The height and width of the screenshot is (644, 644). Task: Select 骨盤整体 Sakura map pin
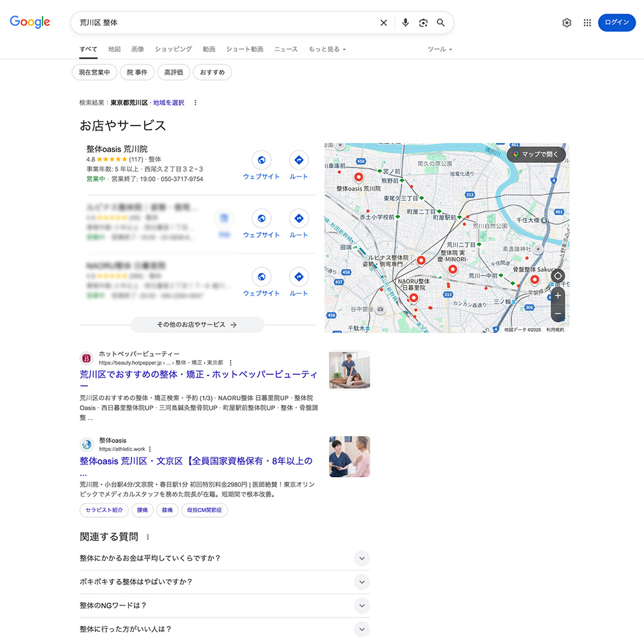535,279
